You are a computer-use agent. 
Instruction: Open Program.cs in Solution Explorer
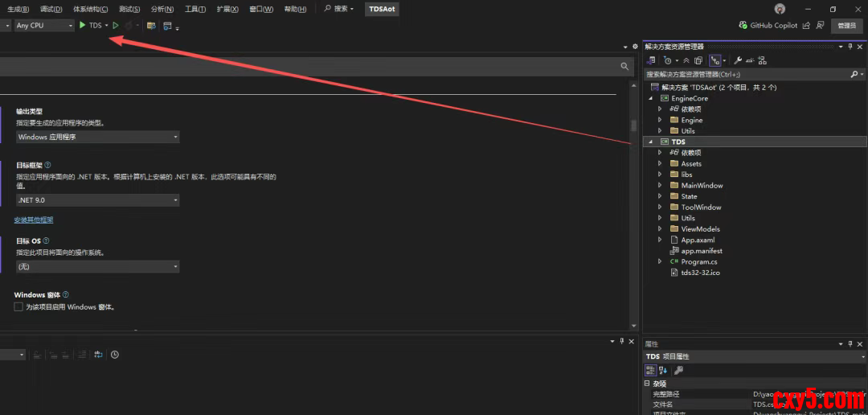pyautogui.click(x=698, y=261)
